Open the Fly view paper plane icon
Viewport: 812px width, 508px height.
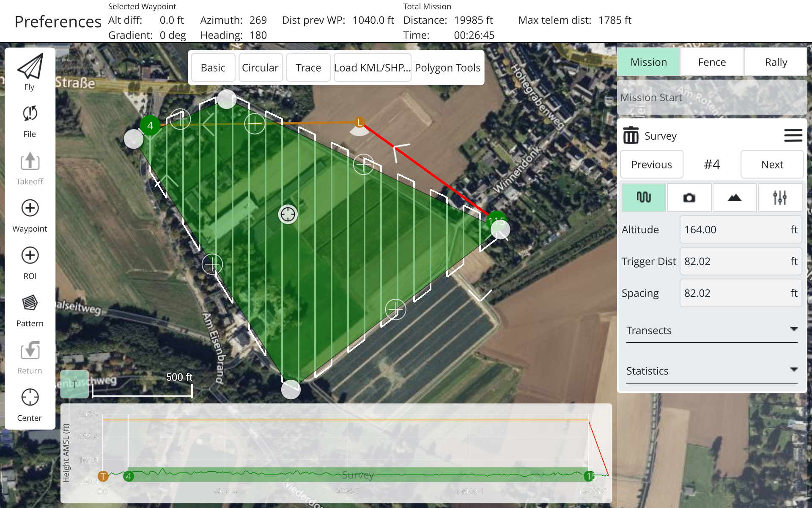pyautogui.click(x=30, y=66)
